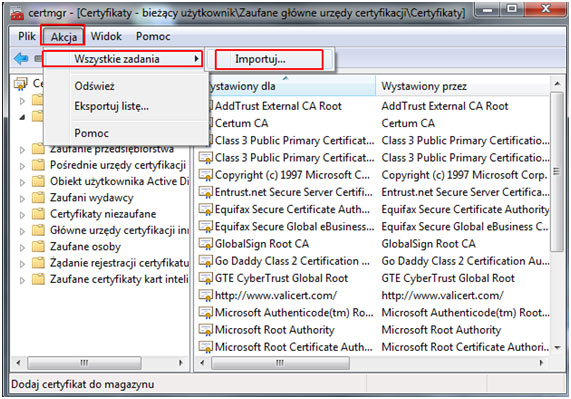Click the tree pane horizontal scrollbar thumb

tap(84, 363)
